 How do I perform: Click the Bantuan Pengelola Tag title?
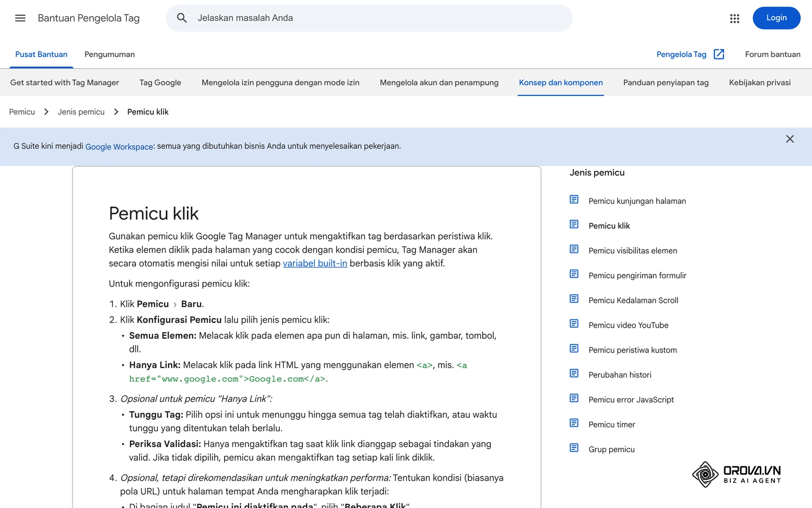point(89,18)
